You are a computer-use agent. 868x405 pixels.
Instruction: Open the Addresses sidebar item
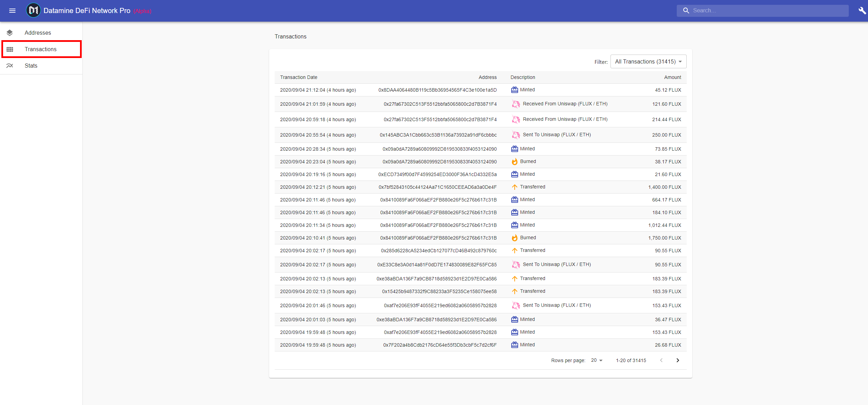point(41,33)
